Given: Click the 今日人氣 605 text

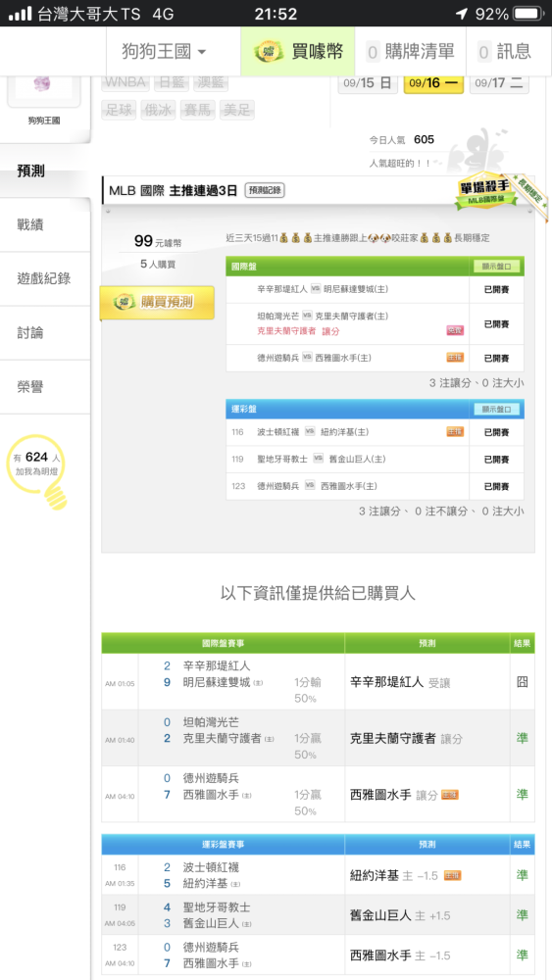Looking at the screenshot, I should pyautogui.click(x=401, y=139).
